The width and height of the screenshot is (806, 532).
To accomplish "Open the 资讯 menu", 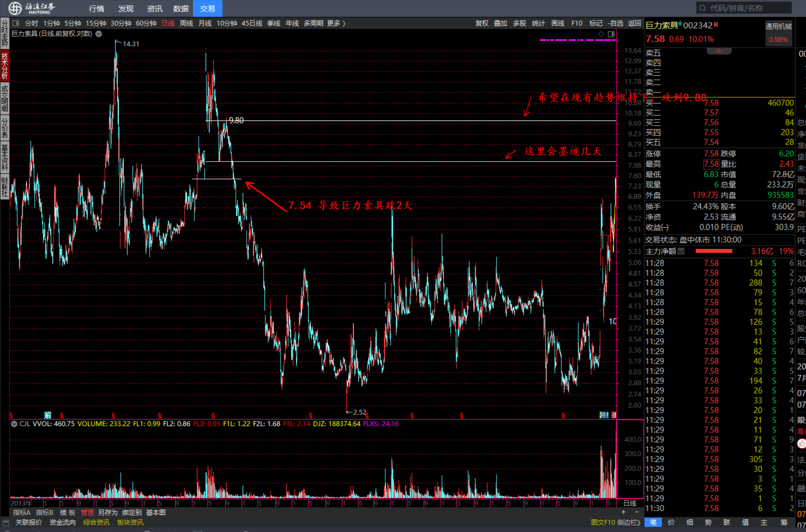I will [x=154, y=8].
